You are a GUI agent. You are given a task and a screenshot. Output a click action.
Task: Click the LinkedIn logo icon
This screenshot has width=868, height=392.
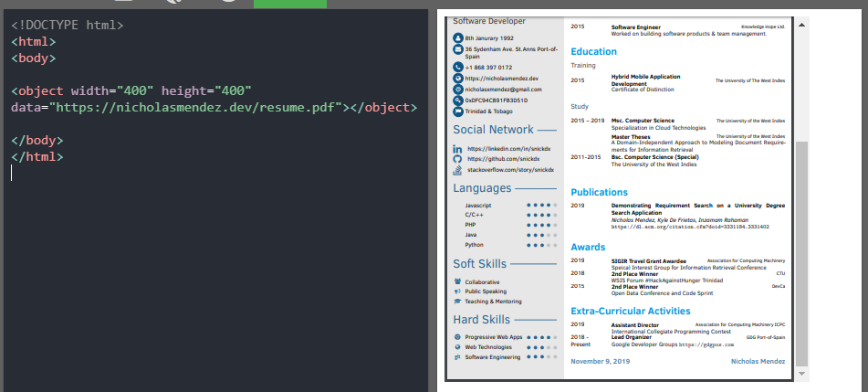(457, 149)
